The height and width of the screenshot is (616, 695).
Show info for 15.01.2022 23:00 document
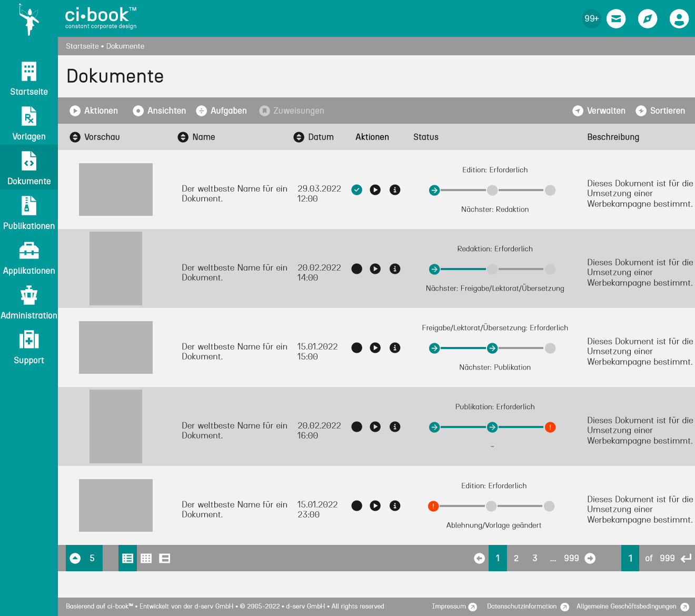pos(395,505)
